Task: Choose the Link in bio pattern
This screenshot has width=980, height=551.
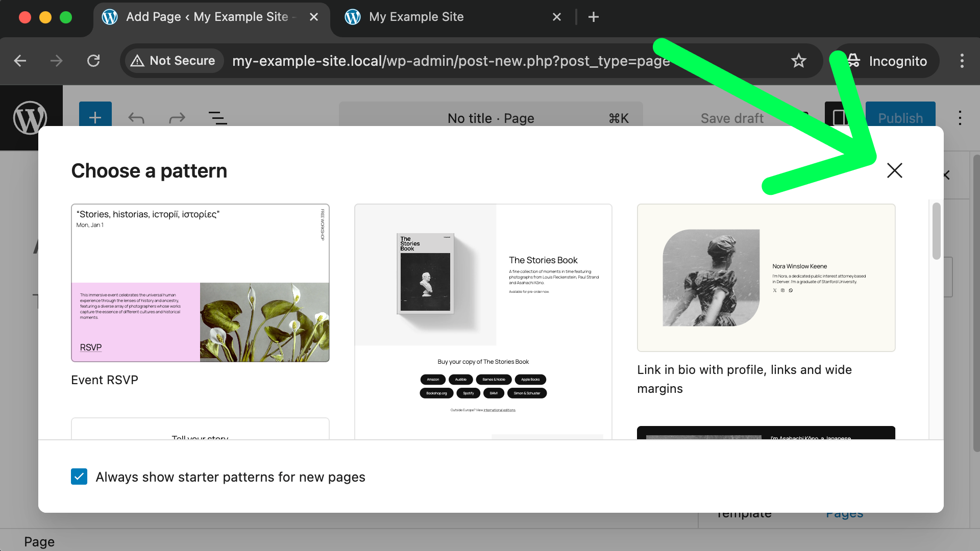Action: 766,278
